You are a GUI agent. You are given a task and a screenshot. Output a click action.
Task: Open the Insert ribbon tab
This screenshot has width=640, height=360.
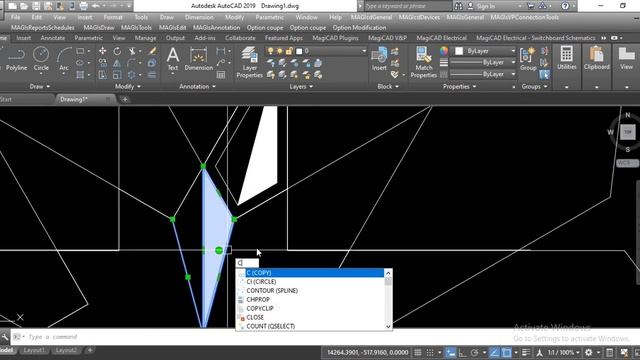coord(23,38)
